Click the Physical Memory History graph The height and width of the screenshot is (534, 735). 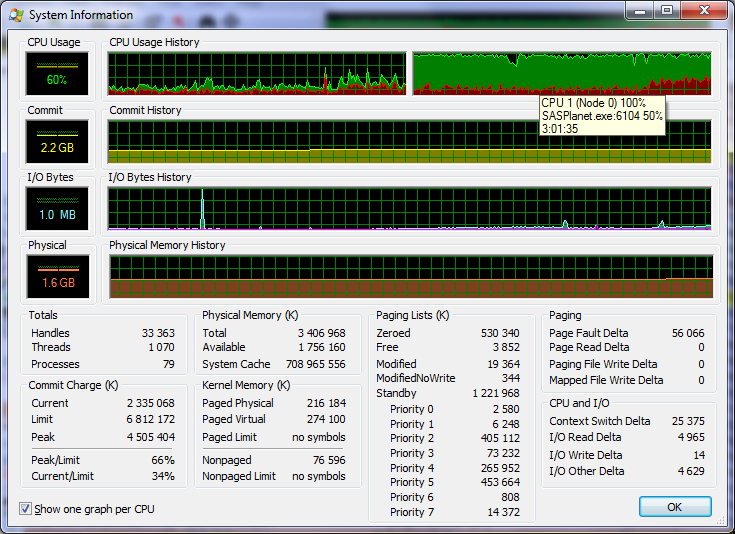click(x=410, y=277)
